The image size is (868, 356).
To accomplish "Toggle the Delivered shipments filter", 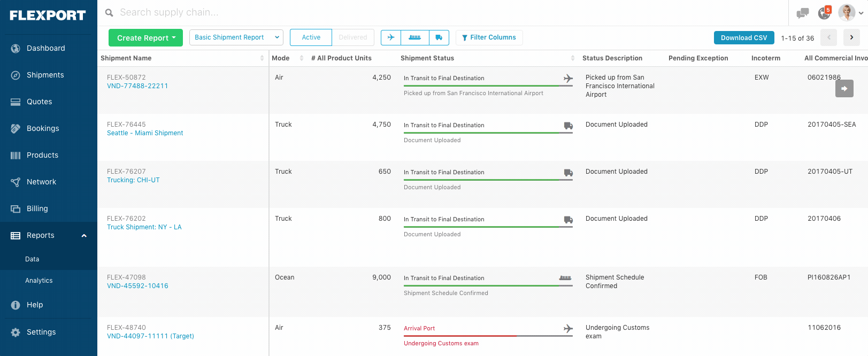I will [353, 37].
